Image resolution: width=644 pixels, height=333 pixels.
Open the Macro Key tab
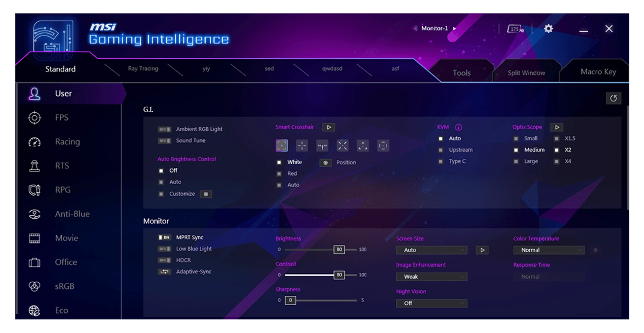[x=598, y=72]
